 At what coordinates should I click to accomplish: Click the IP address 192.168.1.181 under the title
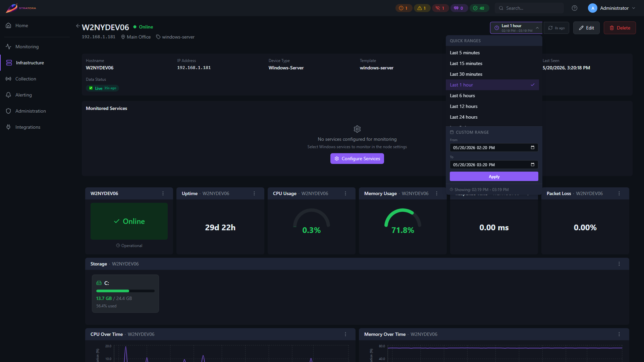[x=98, y=37]
